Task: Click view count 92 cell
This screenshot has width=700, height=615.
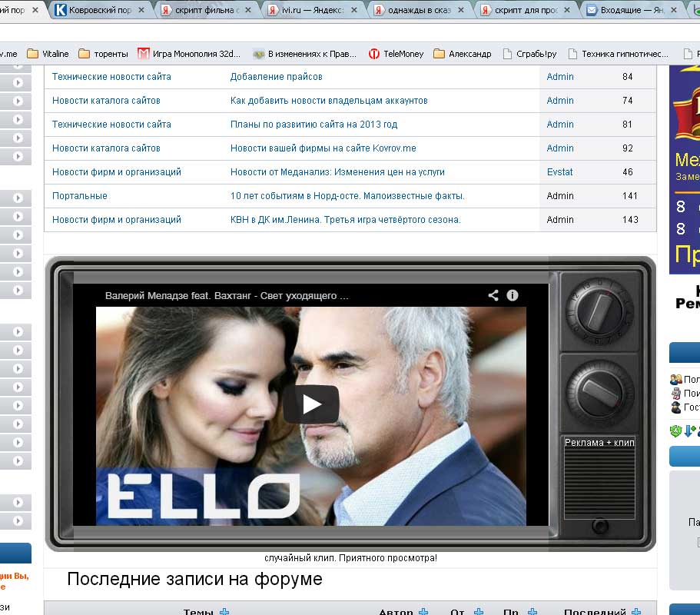Action: 628,148
